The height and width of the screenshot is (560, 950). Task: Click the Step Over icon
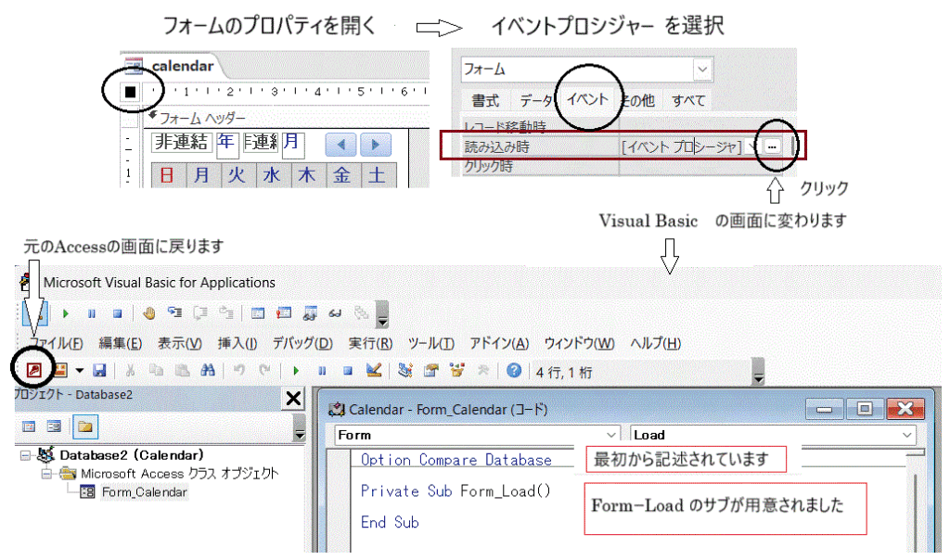(200, 313)
